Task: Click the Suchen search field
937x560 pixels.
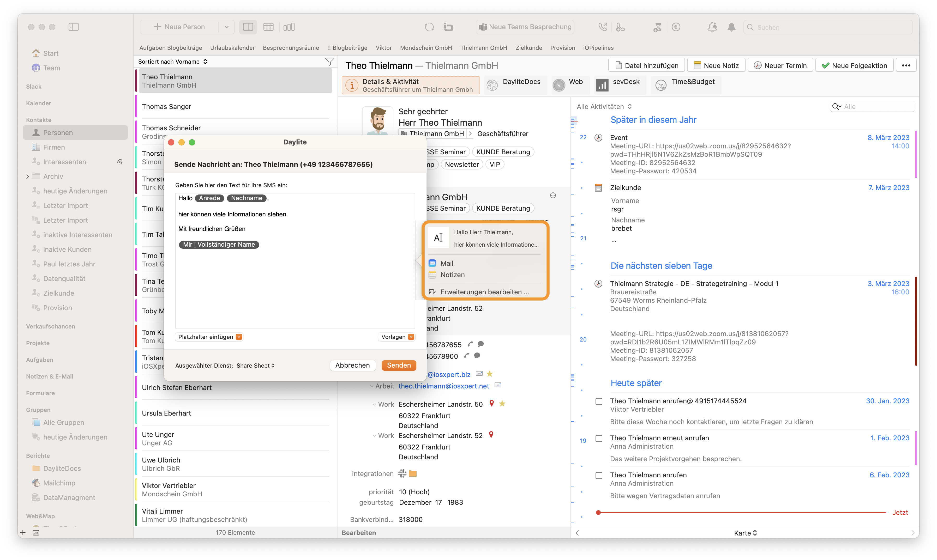Action: click(x=828, y=27)
